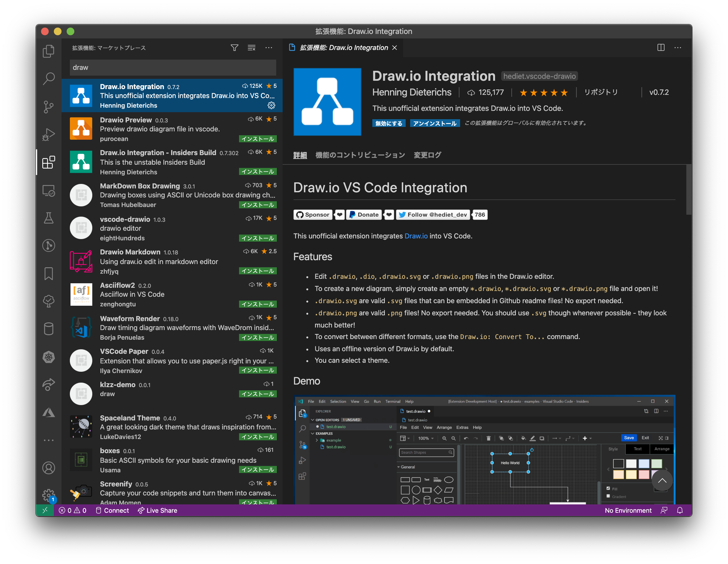Open the marketplace views and more actions menu
The image size is (728, 564).
coord(269,48)
